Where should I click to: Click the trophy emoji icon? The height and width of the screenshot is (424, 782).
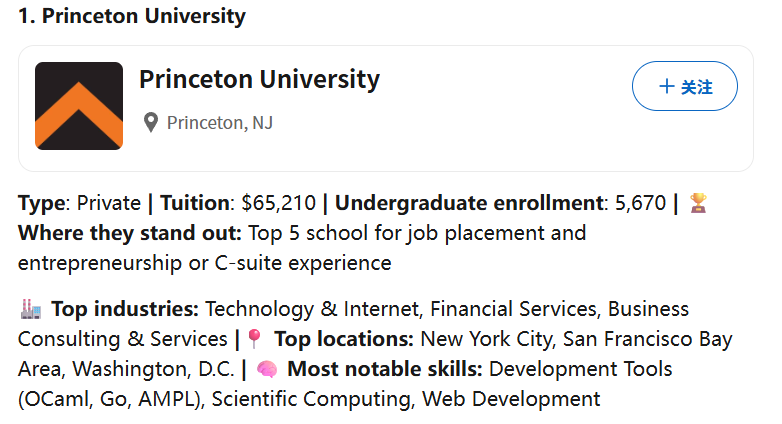click(x=698, y=203)
